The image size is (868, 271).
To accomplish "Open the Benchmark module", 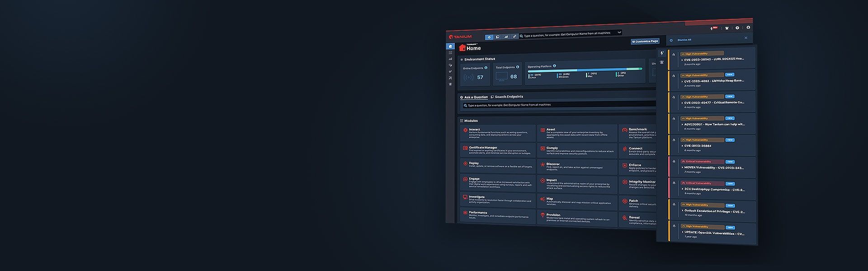I will tap(638, 133).
